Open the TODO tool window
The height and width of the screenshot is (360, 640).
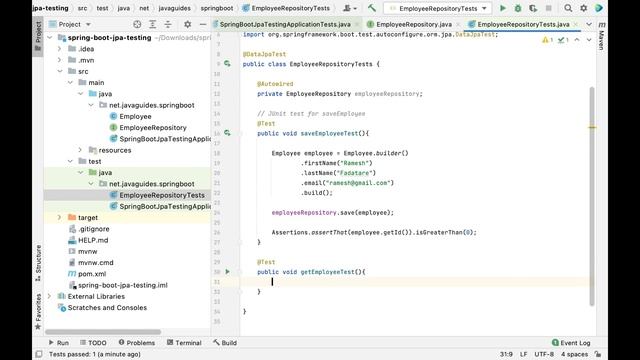tap(93, 343)
